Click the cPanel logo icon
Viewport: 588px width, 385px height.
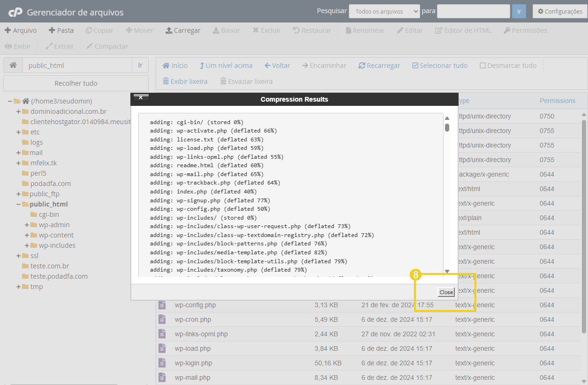pos(15,12)
